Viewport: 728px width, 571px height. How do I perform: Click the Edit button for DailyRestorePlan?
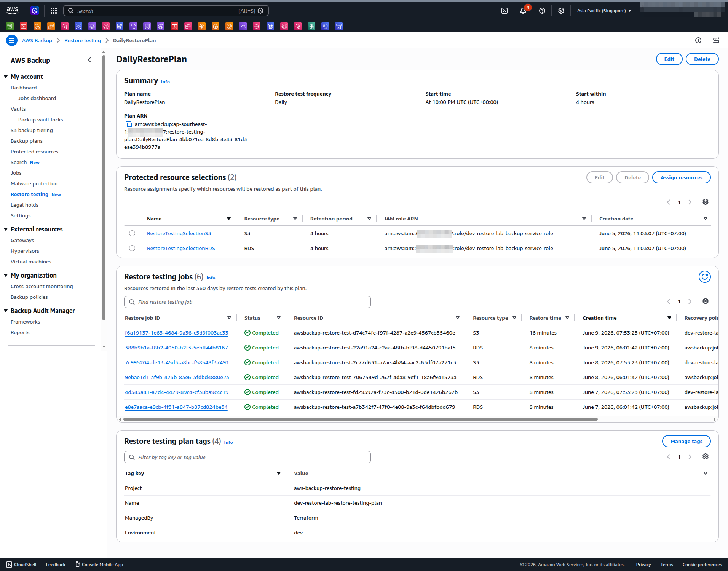[x=669, y=59]
